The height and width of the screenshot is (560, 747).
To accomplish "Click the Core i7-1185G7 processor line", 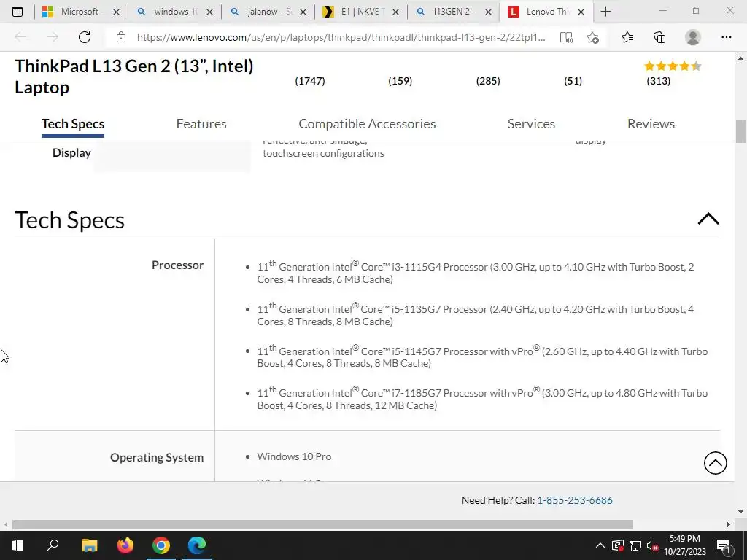I will click(x=482, y=399).
